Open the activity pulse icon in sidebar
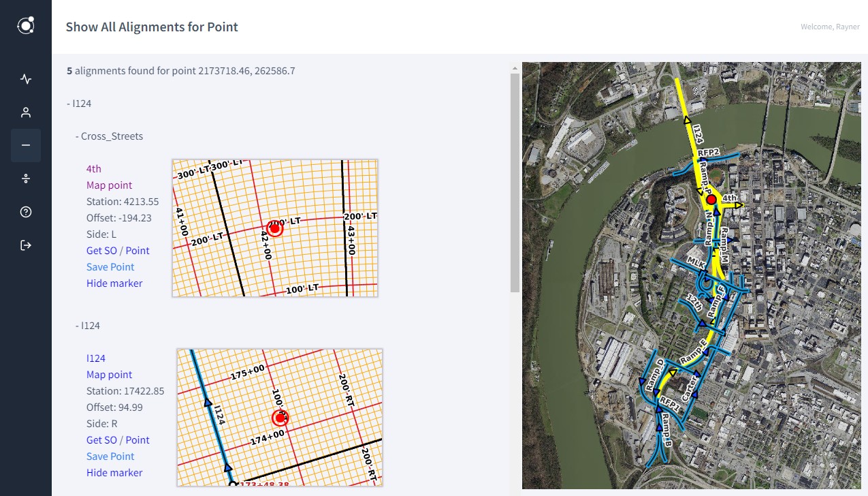Screen dimensions: 868x496 (x=26, y=79)
